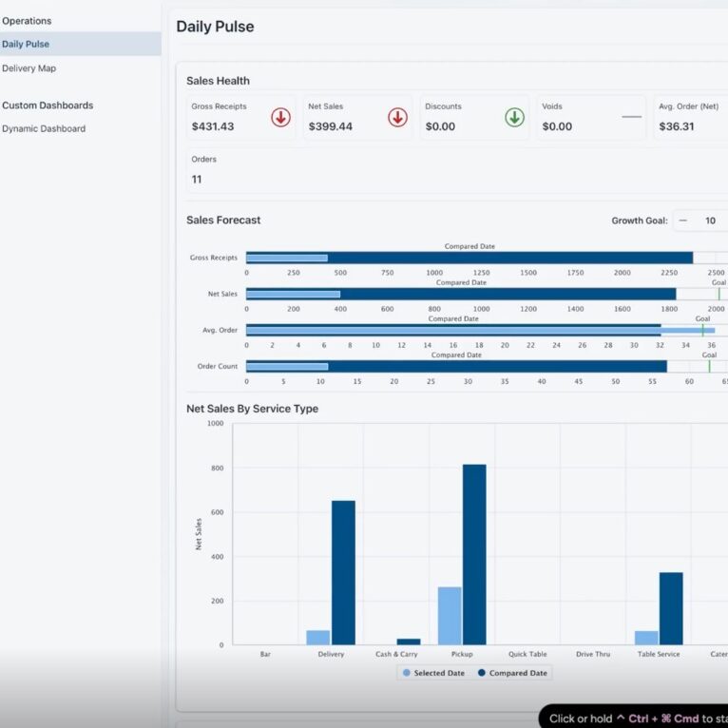The width and height of the screenshot is (728, 728).
Task: Click the red down arrow on Net Sales
Action: pyautogui.click(x=397, y=117)
